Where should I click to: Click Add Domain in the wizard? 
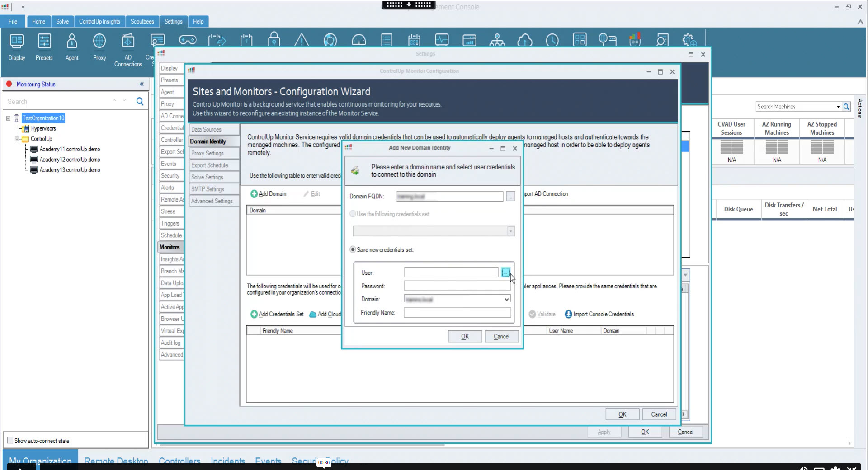click(x=269, y=194)
